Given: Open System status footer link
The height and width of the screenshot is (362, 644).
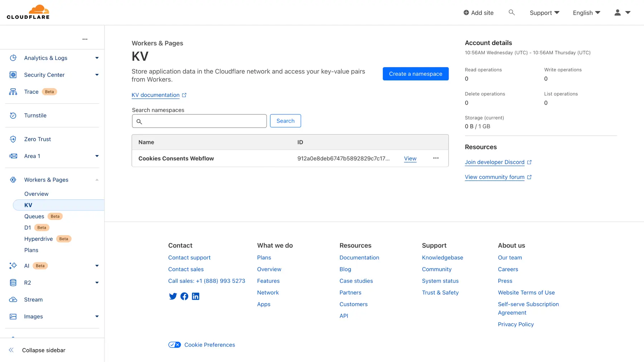Looking at the screenshot, I should coord(440,281).
